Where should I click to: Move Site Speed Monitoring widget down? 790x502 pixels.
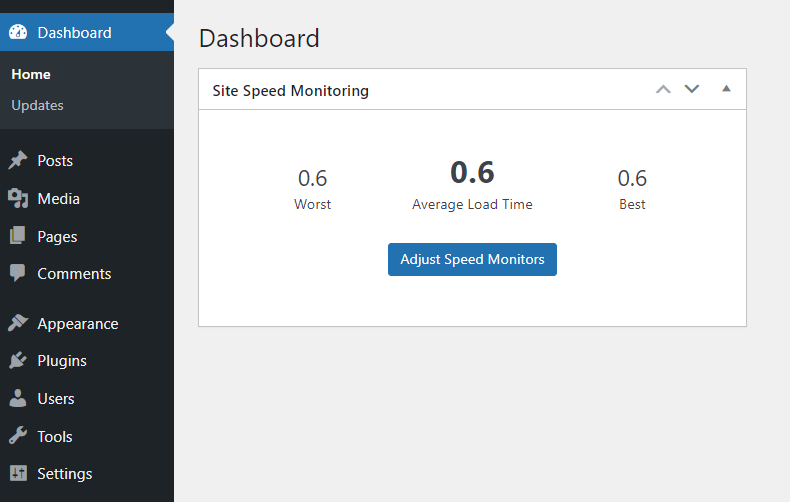(x=692, y=89)
